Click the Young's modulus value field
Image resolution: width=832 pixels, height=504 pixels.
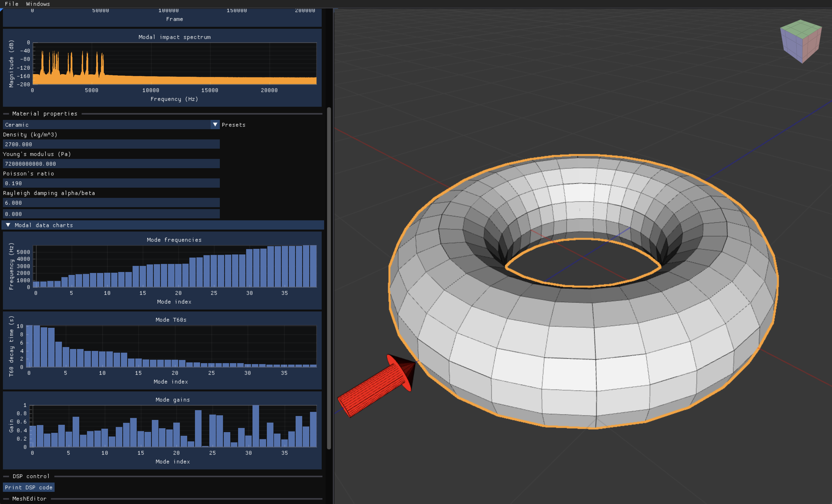(111, 164)
